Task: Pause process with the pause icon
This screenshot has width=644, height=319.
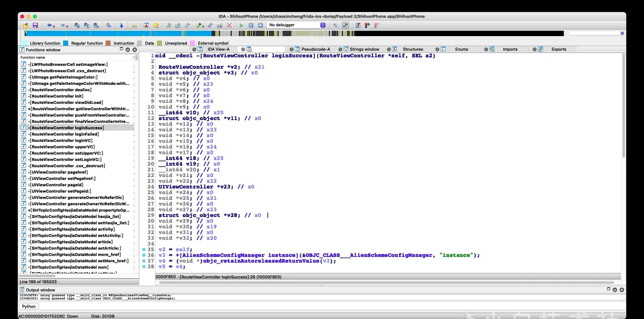Action: [x=251, y=25]
